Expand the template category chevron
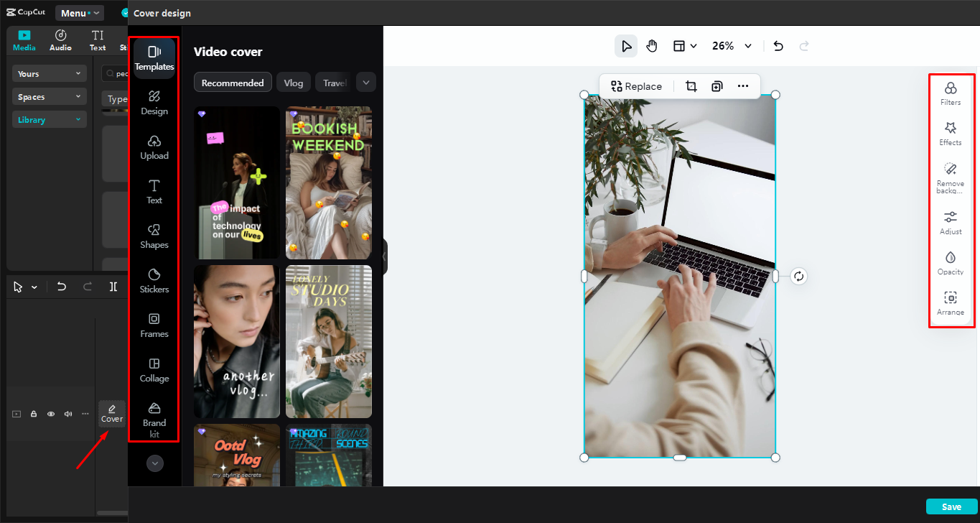This screenshot has width=980, height=523. coord(365,82)
